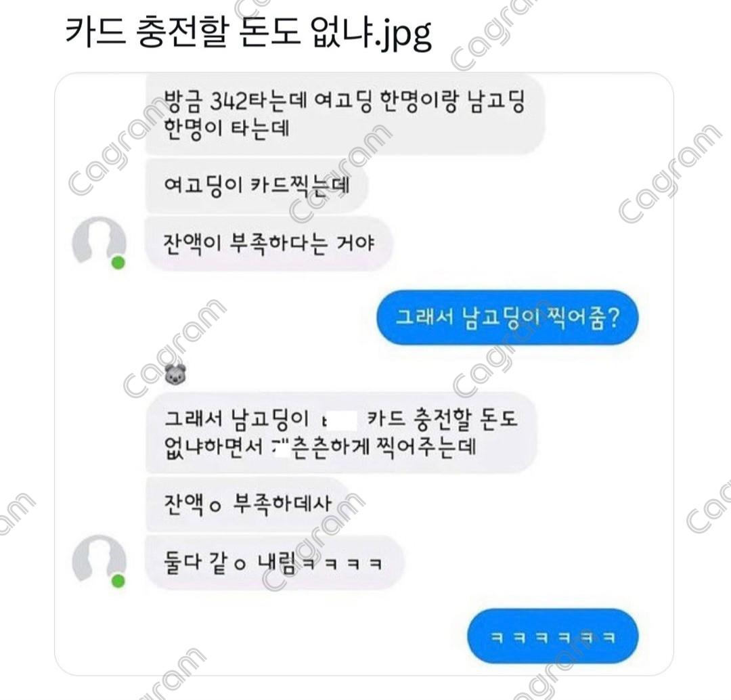Click the message '잔액이 부족하데사'
731x700 pixels.
(x=249, y=504)
